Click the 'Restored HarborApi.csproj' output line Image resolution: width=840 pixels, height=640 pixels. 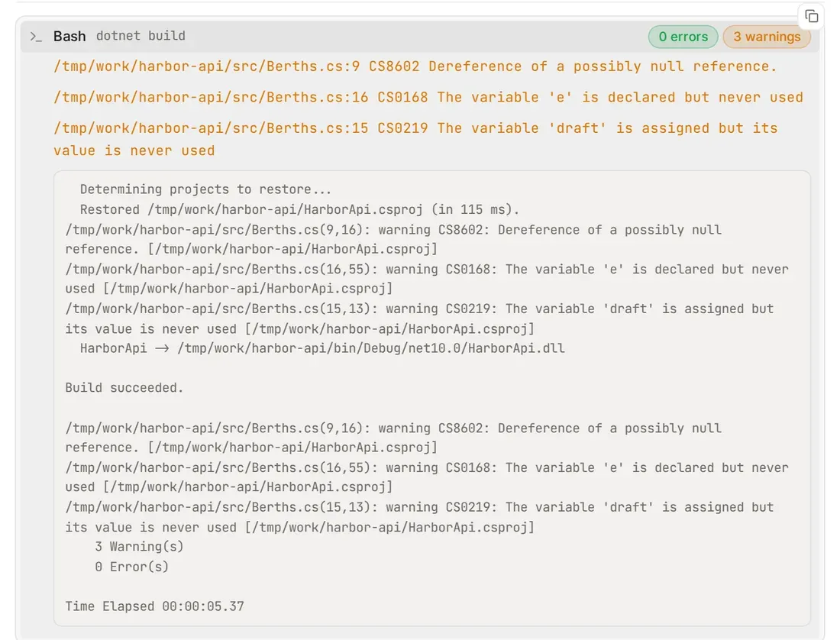point(299,209)
